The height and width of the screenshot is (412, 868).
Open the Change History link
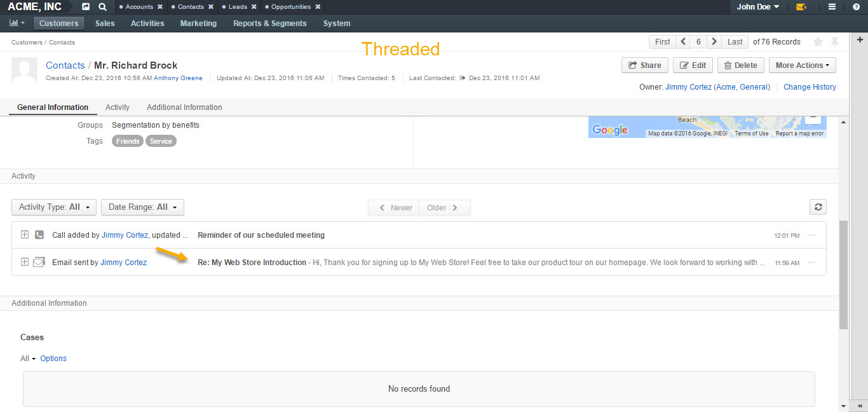point(810,87)
